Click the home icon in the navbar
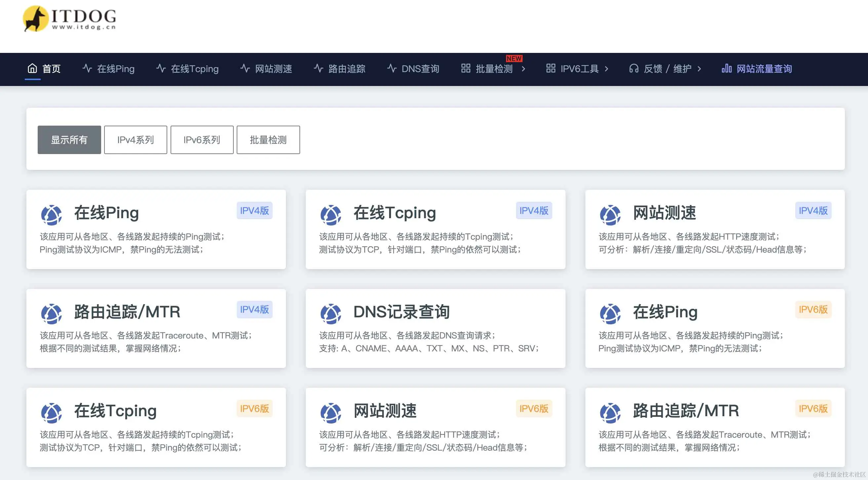868x480 pixels. 32,68
